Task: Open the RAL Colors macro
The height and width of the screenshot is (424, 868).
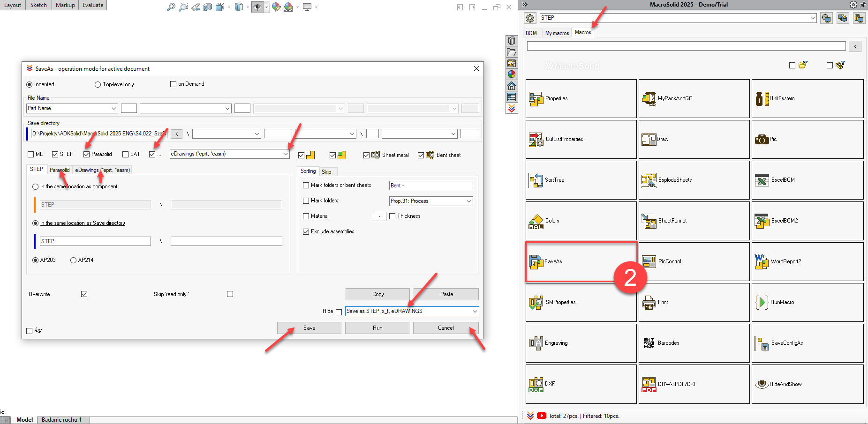Action: 581,221
